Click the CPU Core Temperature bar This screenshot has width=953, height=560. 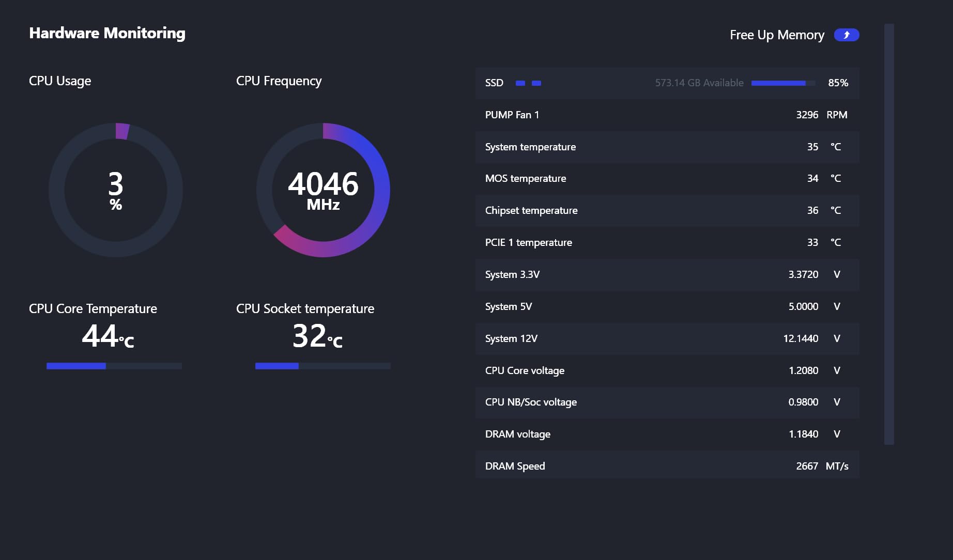[x=114, y=366]
